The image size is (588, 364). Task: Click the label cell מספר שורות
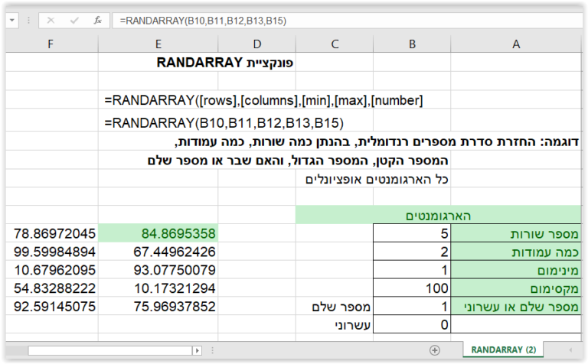tap(516, 233)
